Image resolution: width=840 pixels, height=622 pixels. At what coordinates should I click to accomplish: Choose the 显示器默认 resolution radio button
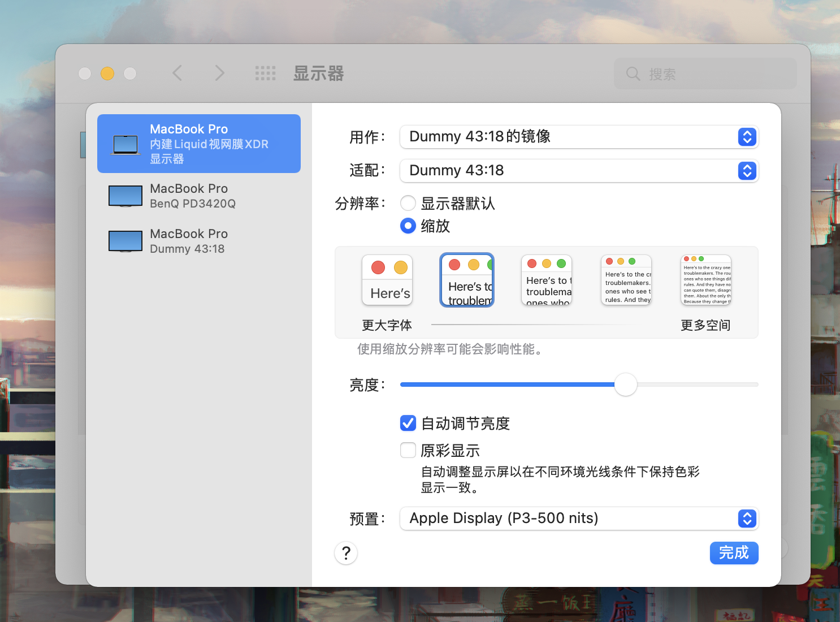click(408, 203)
